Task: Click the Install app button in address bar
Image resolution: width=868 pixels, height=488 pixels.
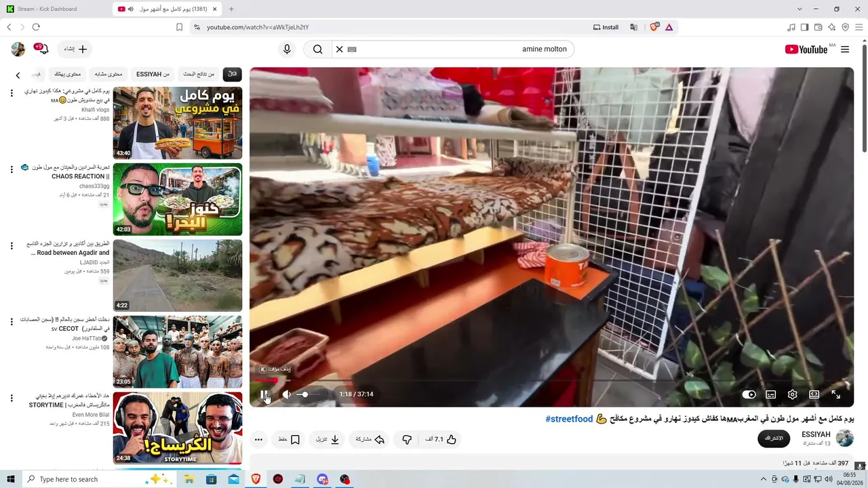Action: [606, 27]
